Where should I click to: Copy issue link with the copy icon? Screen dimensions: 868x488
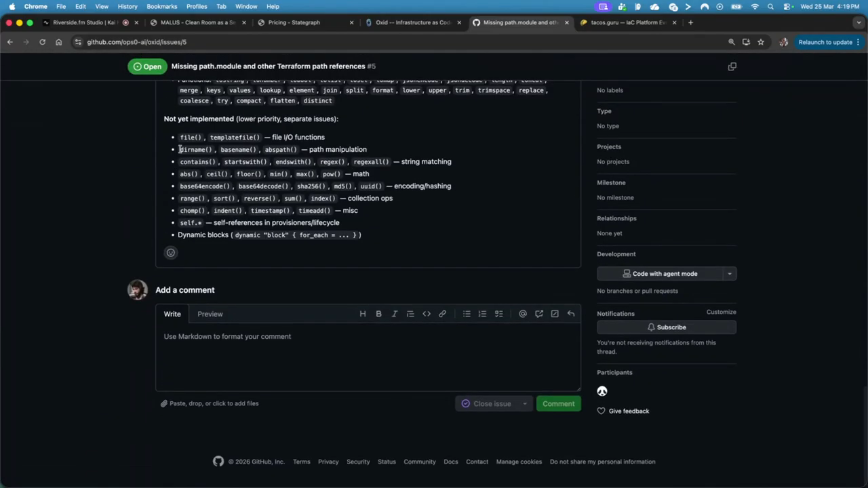pos(732,66)
